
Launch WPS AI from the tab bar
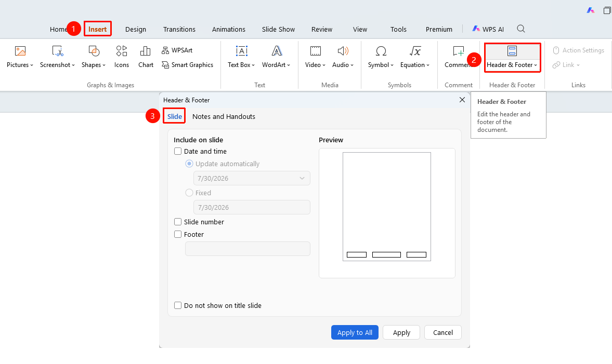[x=488, y=29]
